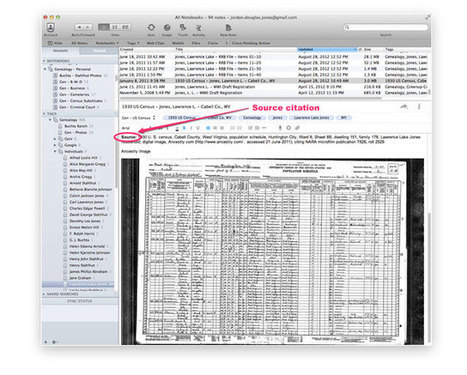
Task: Expand the Google tag
Action: pyautogui.click(x=55, y=145)
